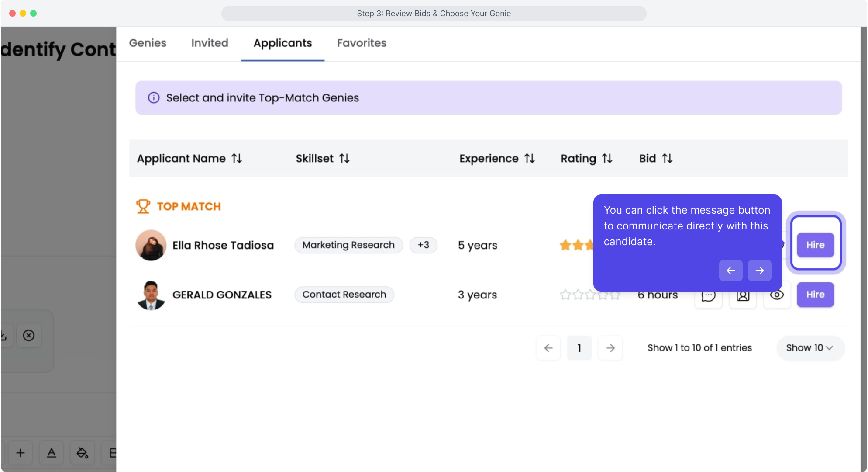
Task: Click the eye icon to view Gerald's bid
Action: point(777,295)
